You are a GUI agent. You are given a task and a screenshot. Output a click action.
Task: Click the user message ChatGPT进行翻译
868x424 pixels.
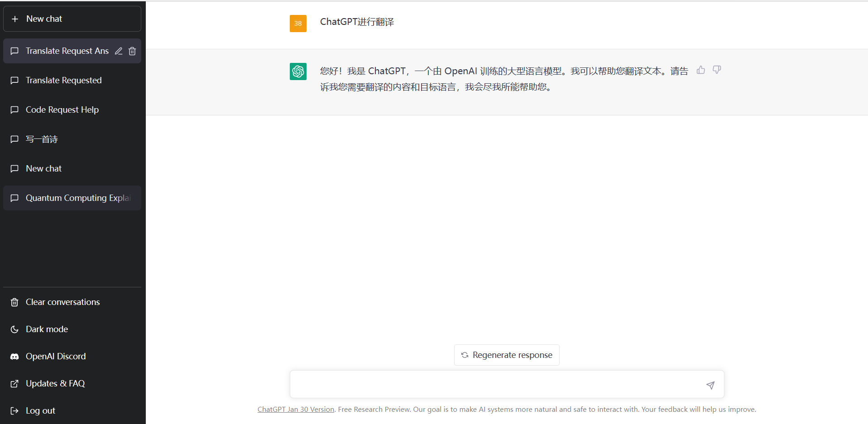pos(357,22)
